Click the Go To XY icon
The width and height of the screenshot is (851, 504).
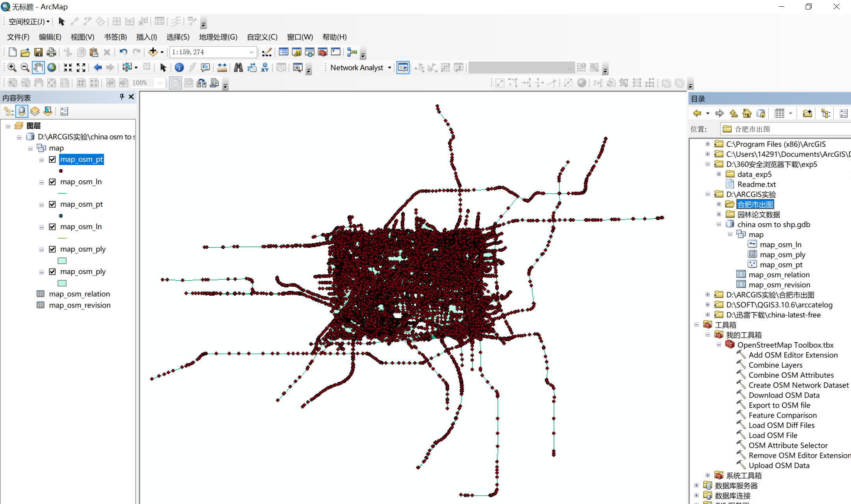pos(265,67)
